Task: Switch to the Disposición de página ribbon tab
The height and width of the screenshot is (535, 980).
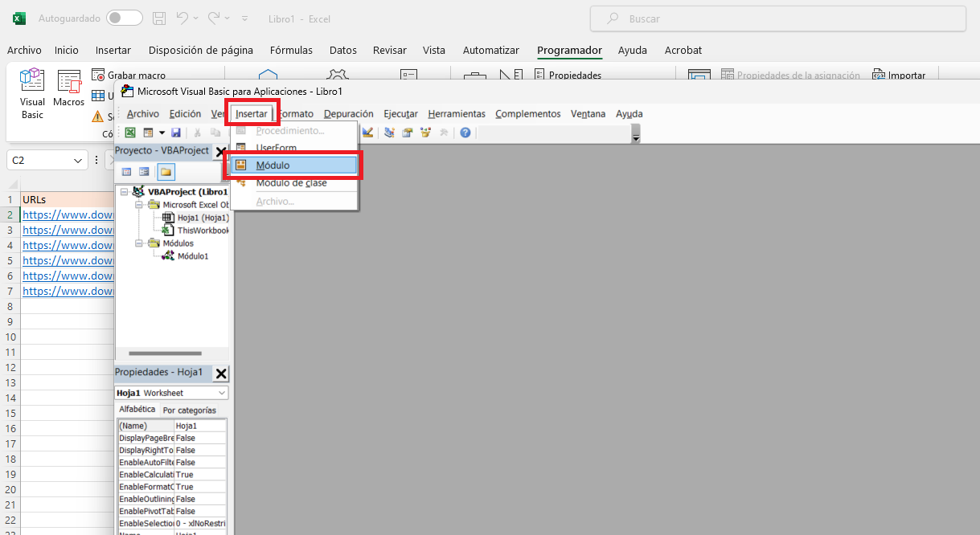Action: coord(201,50)
